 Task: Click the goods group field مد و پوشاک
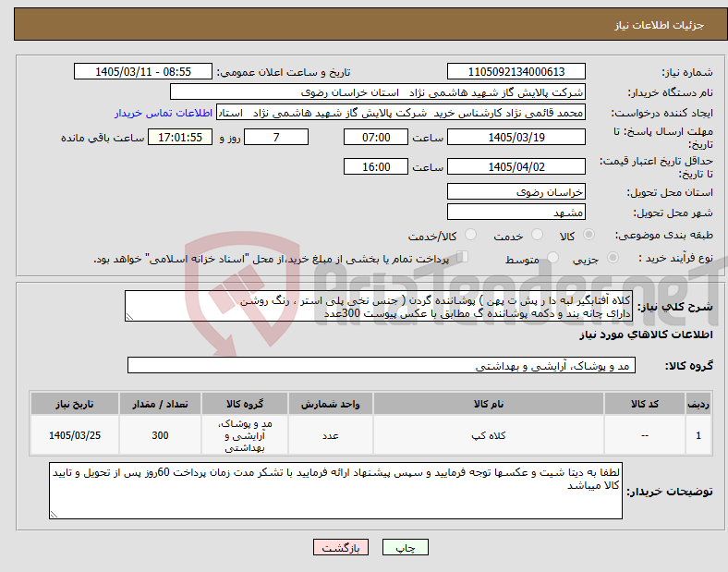point(382,365)
